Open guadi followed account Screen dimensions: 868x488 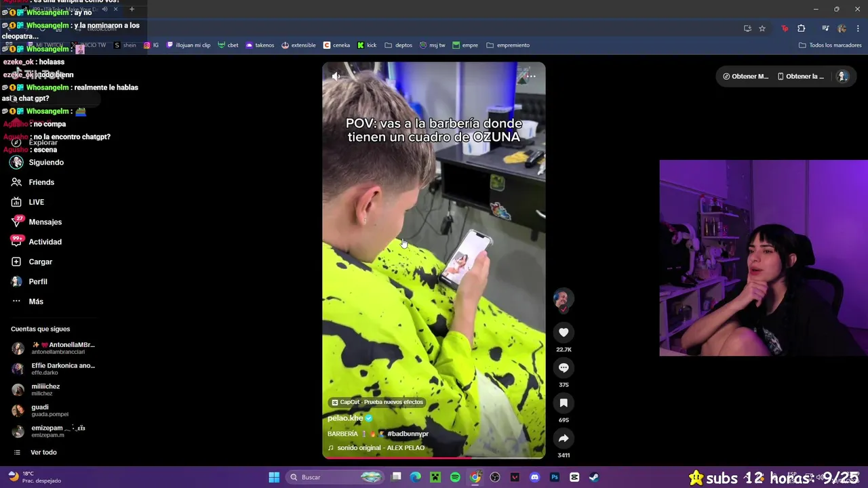[x=40, y=410]
